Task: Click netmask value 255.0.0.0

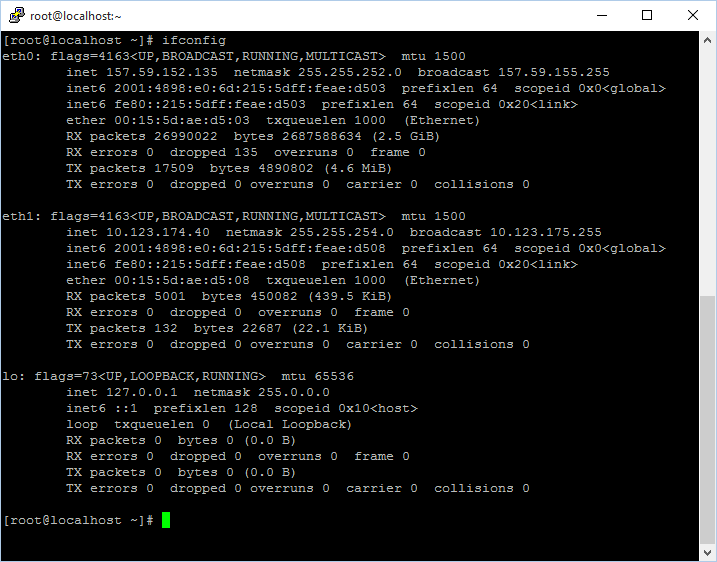Action: [x=294, y=392]
